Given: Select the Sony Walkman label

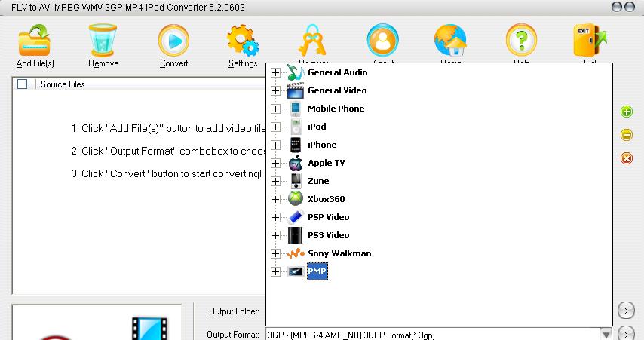Looking at the screenshot, I should click(339, 253).
